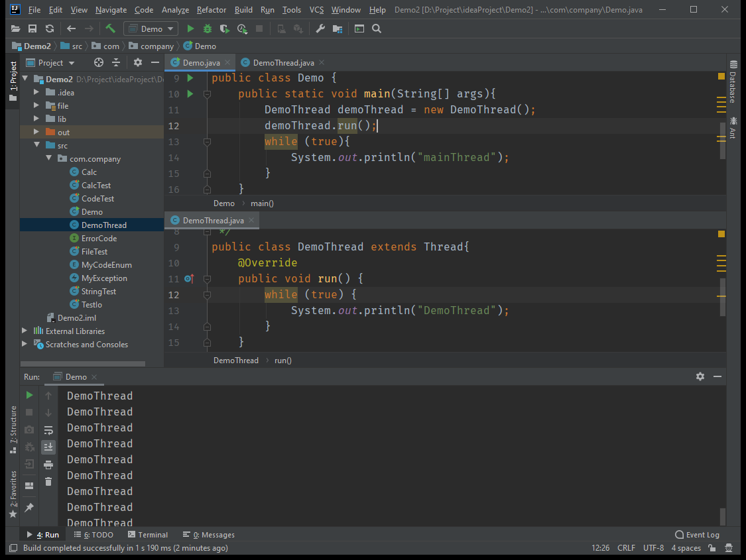Toggle the Favorites tool window sidebar button
The width and height of the screenshot is (746, 560).
[13, 494]
